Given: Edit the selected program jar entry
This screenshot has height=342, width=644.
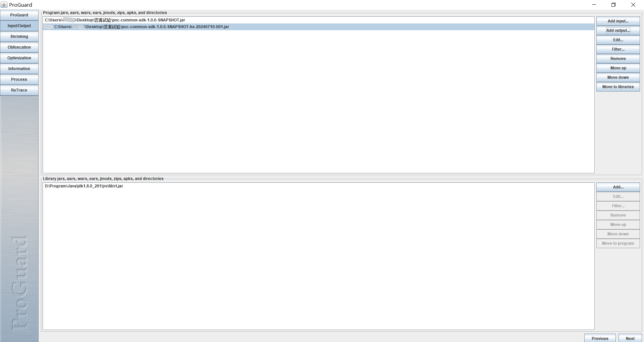Looking at the screenshot, I should [618, 40].
